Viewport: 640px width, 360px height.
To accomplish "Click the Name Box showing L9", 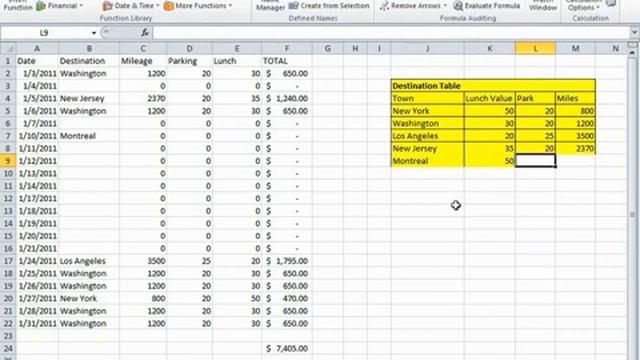I will [45, 33].
